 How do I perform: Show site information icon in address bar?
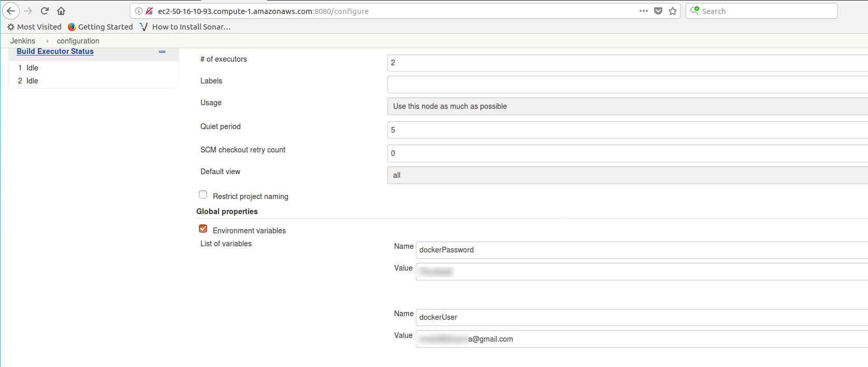[139, 11]
